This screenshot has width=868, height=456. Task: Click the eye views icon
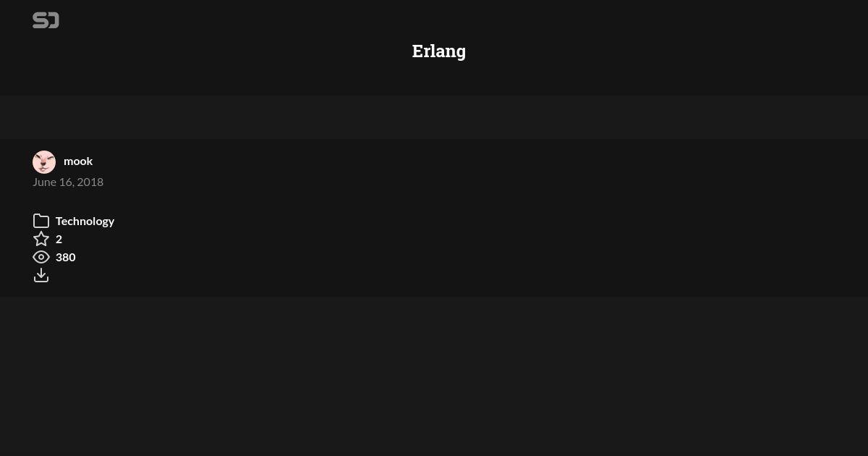(x=41, y=257)
